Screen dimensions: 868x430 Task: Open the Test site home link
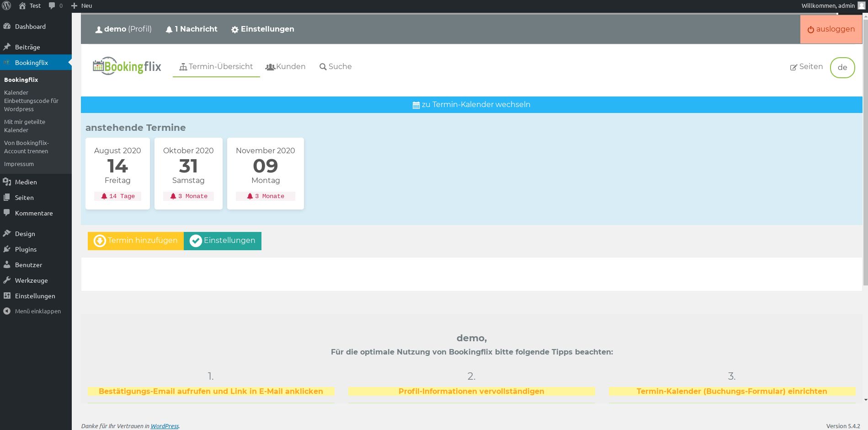click(30, 5)
